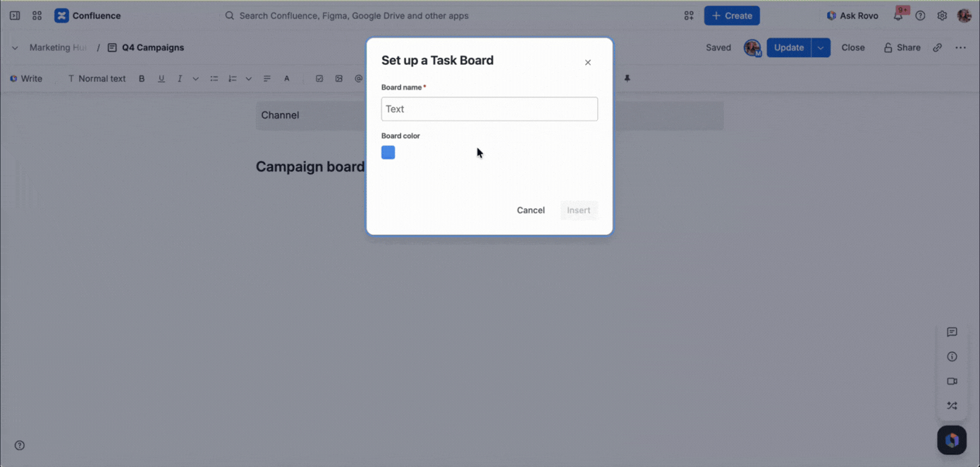Copy page link via chain icon
Image resolution: width=980 pixels, height=467 pixels.
tap(937, 47)
